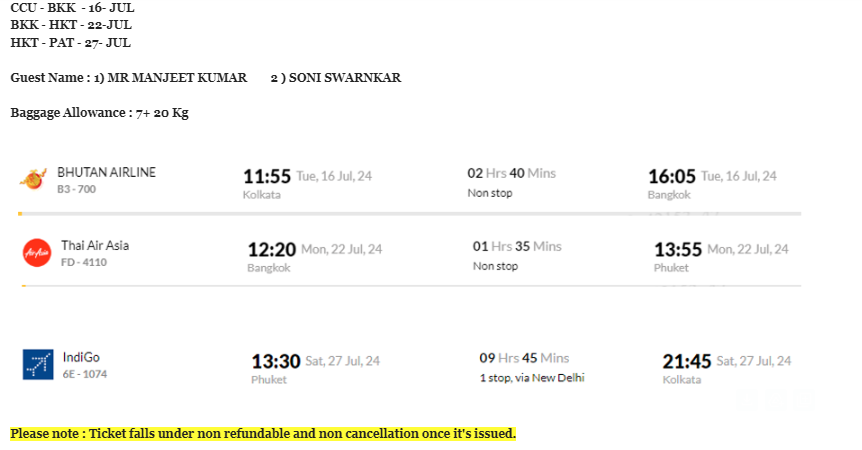The height and width of the screenshot is (450, 862).
Task: Click the 21:45 Kolkata arrival time
Action: 687,362
